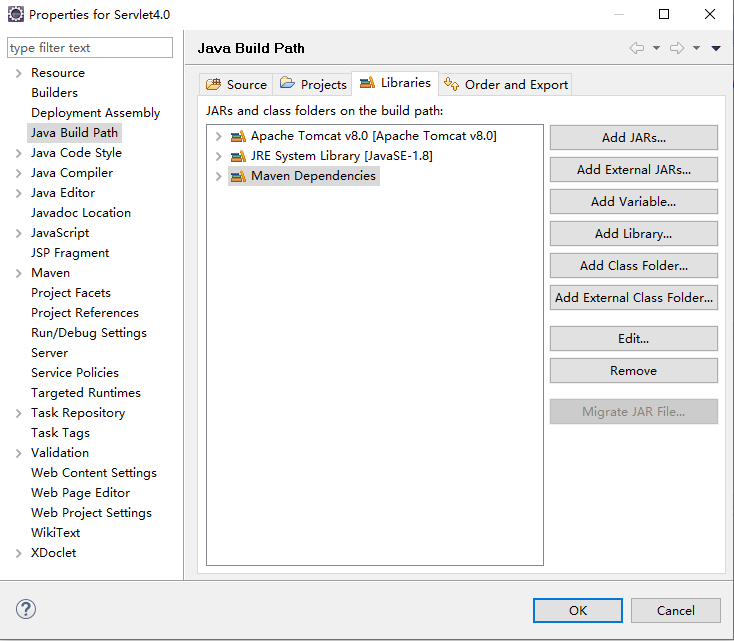Select Service Policies in the tree
Viewport: 734px width, 641px height.
(75, 373)
